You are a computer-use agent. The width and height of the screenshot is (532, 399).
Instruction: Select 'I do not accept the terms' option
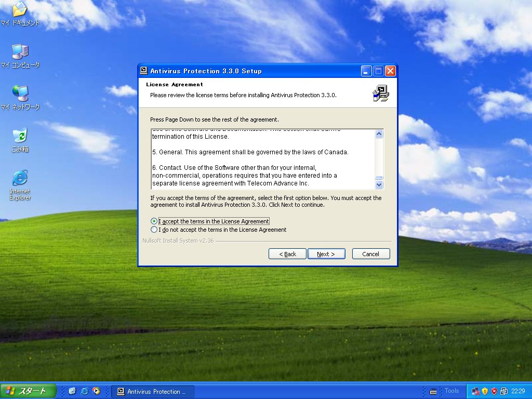point(154,230)
